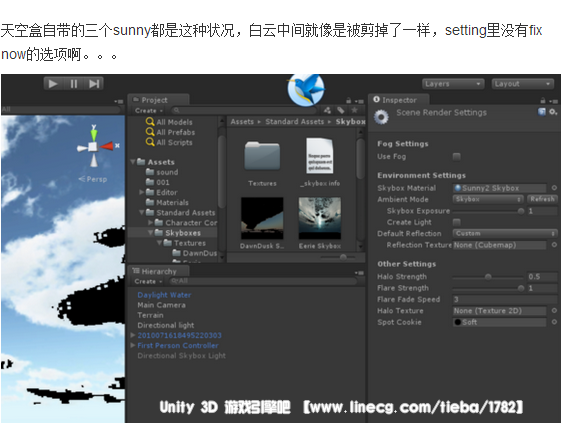569x424 pixels.
Task: Select the 001 folder
Action: pyautogui.click(x=157, y=182)
